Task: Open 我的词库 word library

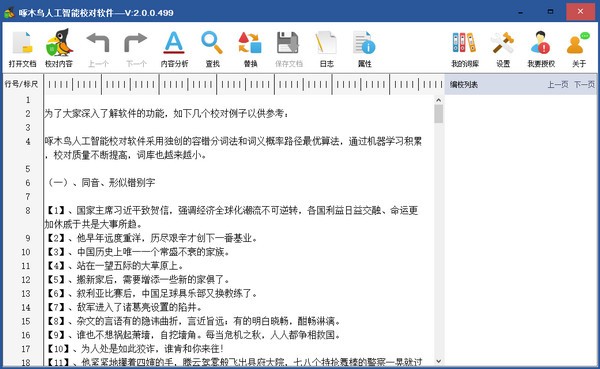Action: point(465,49)
